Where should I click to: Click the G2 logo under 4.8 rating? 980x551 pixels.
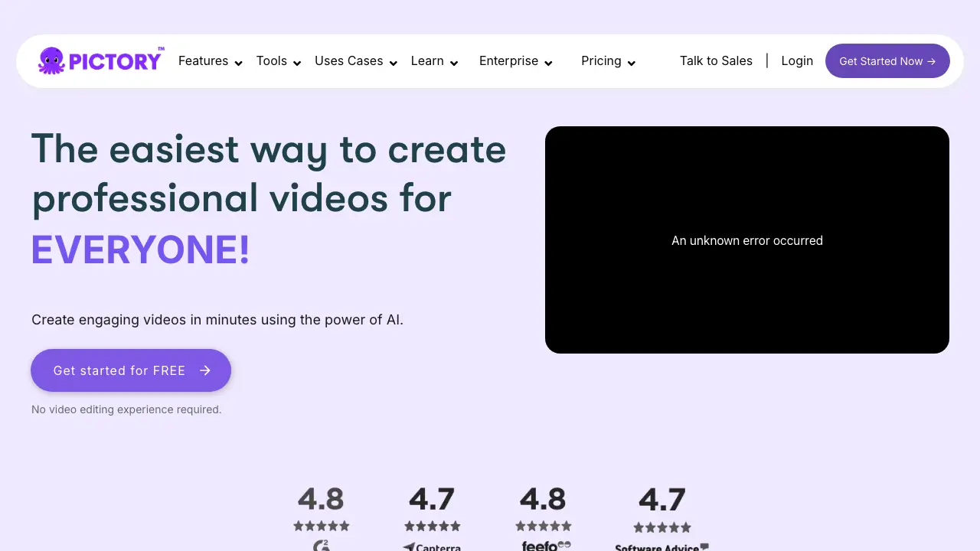(322, 546)
